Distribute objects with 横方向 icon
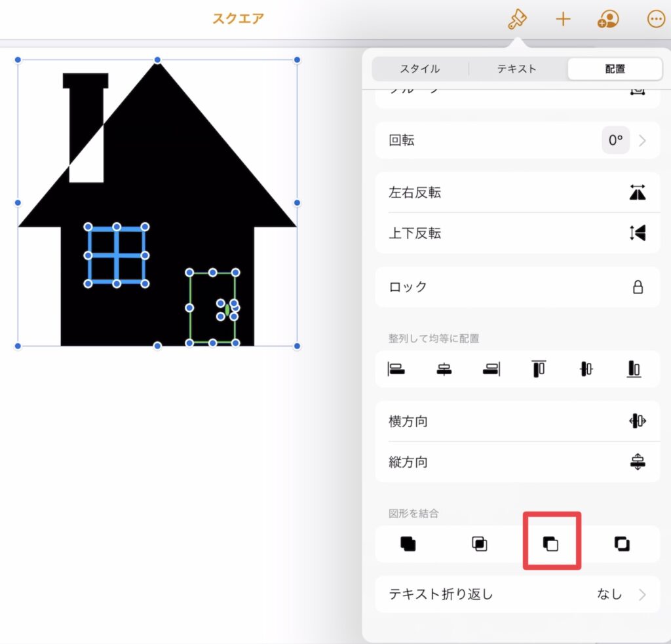Viewport: 671px width, 644px height. pos(638,421)
